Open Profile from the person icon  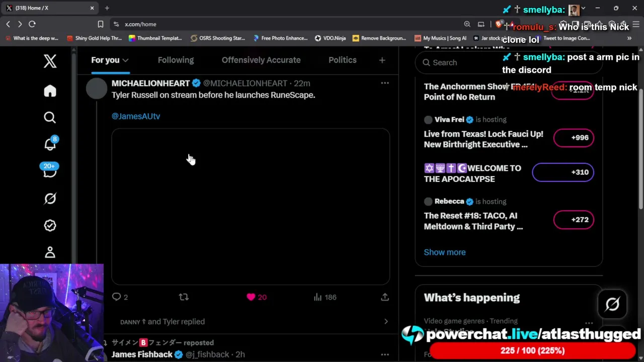[x=50, y=252]
